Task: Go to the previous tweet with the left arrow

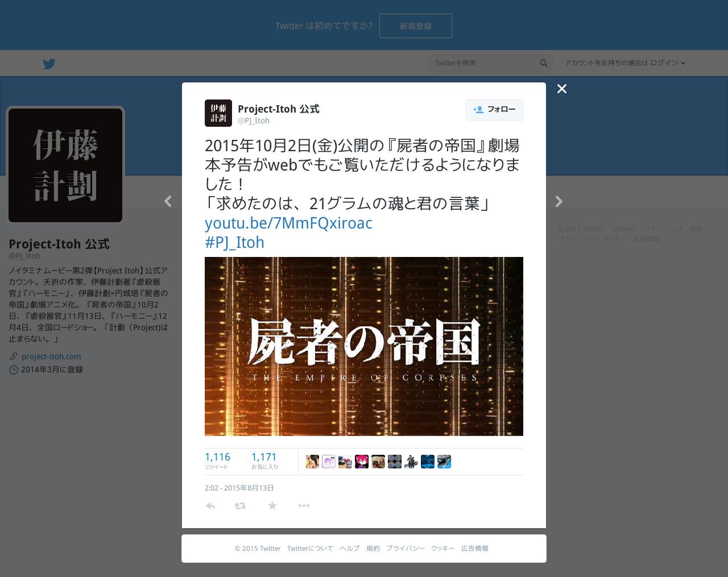Action: (x=168, y=201)
